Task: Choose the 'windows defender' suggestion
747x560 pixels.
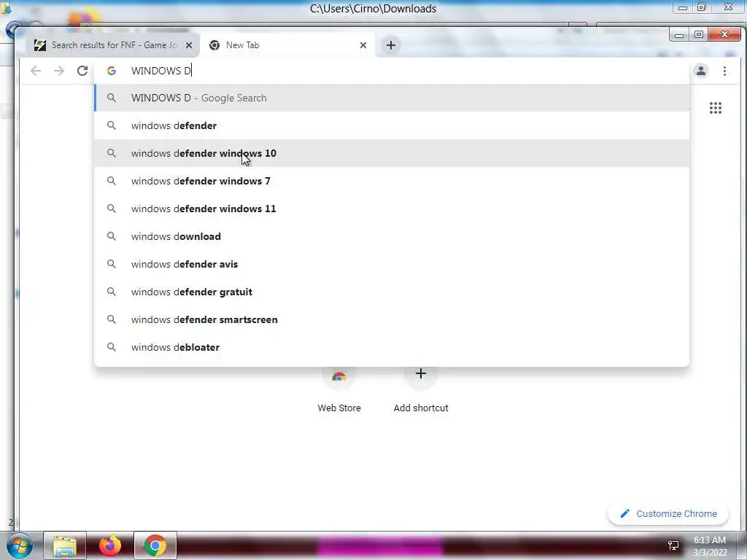Action: pyautogui.click(x=392, y=125)
